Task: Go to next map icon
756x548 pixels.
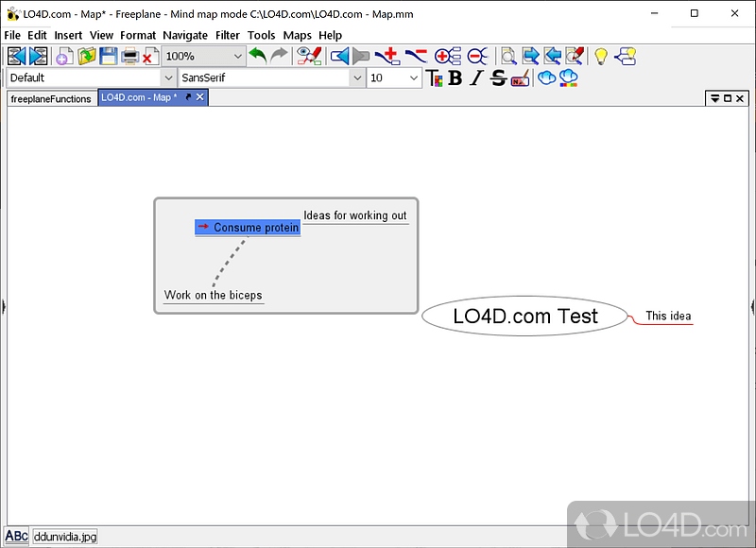Action: coord(38,56)
